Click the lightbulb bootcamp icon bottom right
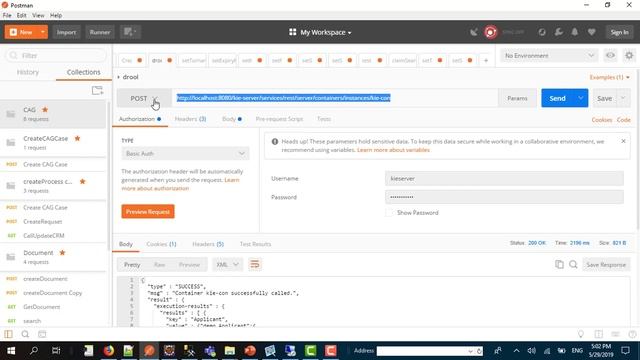 pyautogui.click(x=580, y=334)
